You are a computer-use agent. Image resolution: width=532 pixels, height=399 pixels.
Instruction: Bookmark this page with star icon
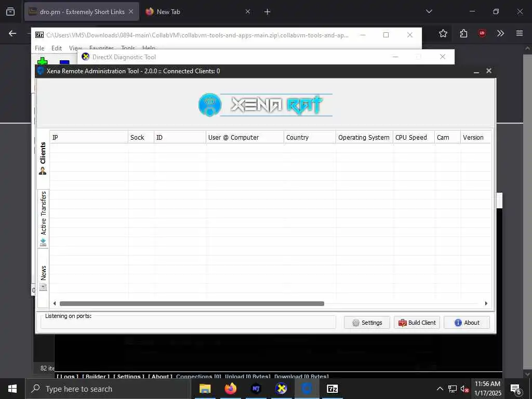[443, 33]
